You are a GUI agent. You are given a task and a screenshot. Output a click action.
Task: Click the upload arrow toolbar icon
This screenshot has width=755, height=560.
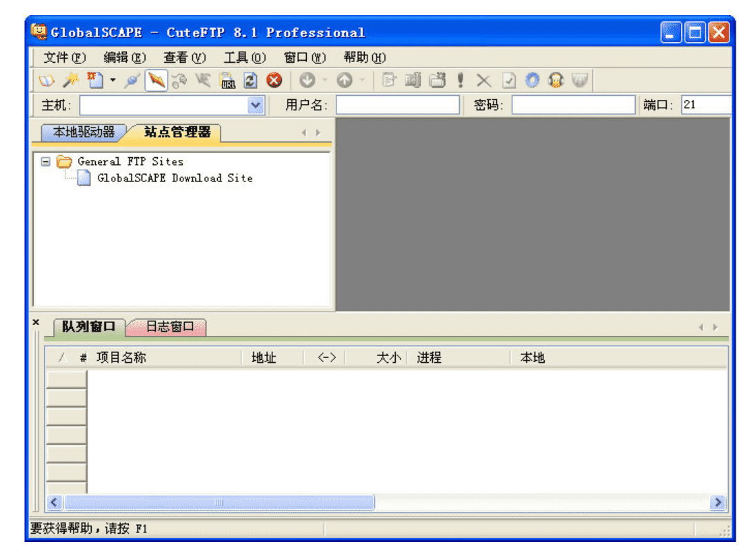click(344, 81)
